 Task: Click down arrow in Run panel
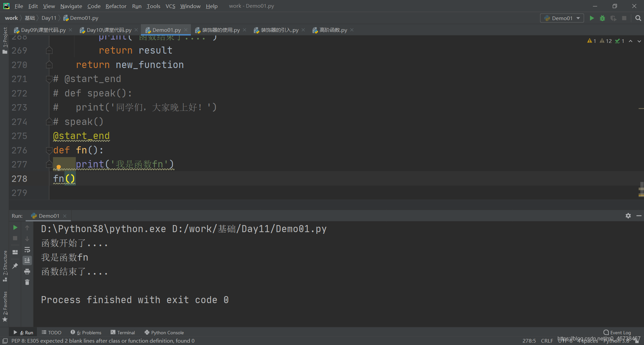pyautogui.click(x=27, y=238)
